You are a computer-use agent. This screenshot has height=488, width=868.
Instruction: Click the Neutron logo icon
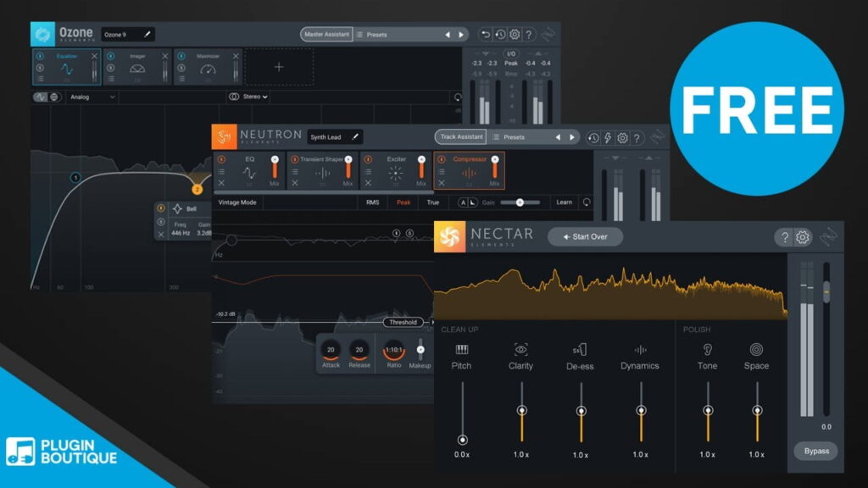click(224, 136)
